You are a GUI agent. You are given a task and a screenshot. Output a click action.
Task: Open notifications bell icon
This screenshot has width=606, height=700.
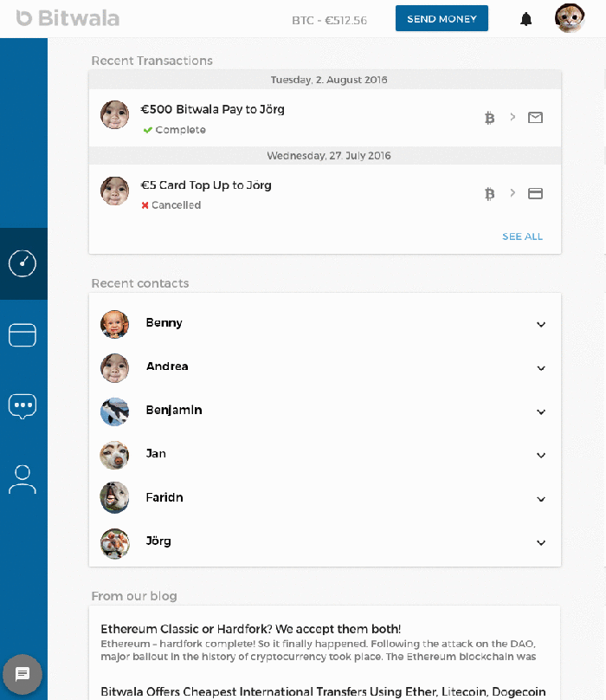pyautogui.click(x=526, y=19)
